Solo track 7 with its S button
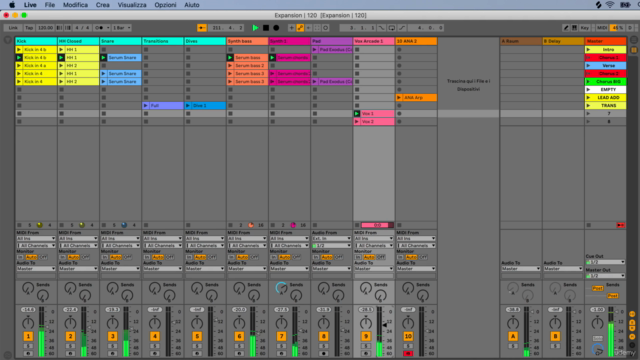Screen dimensions: 640x360 pos(282,346)
